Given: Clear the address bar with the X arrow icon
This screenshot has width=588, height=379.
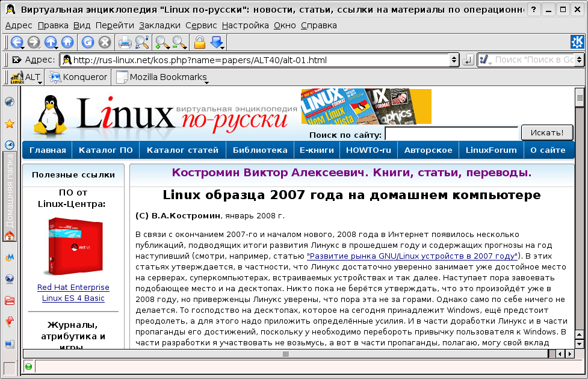Looking at the screenshot, I should tap(16, 60).
